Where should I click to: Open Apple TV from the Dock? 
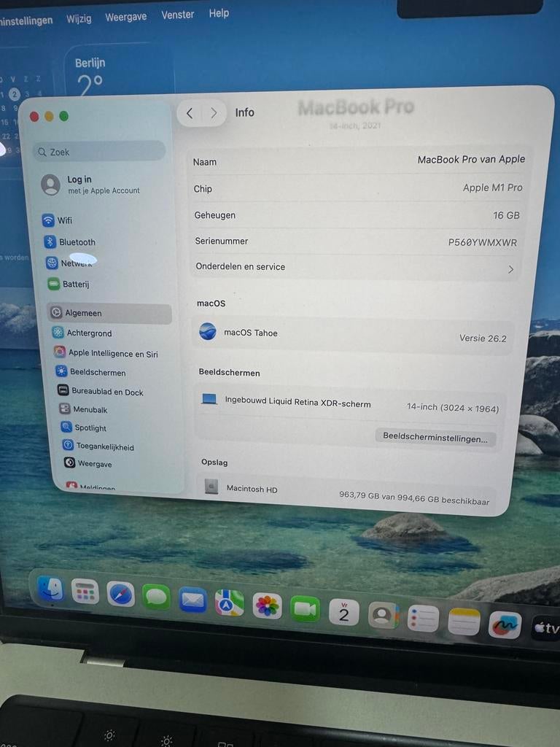(x=545, y=628)
